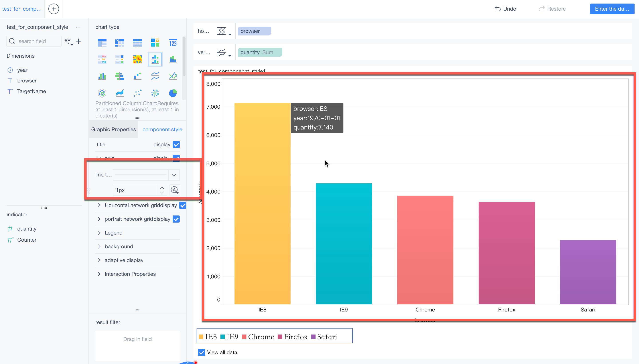
Task: Pick the multi-series line chart type
Action: point(173,76)
